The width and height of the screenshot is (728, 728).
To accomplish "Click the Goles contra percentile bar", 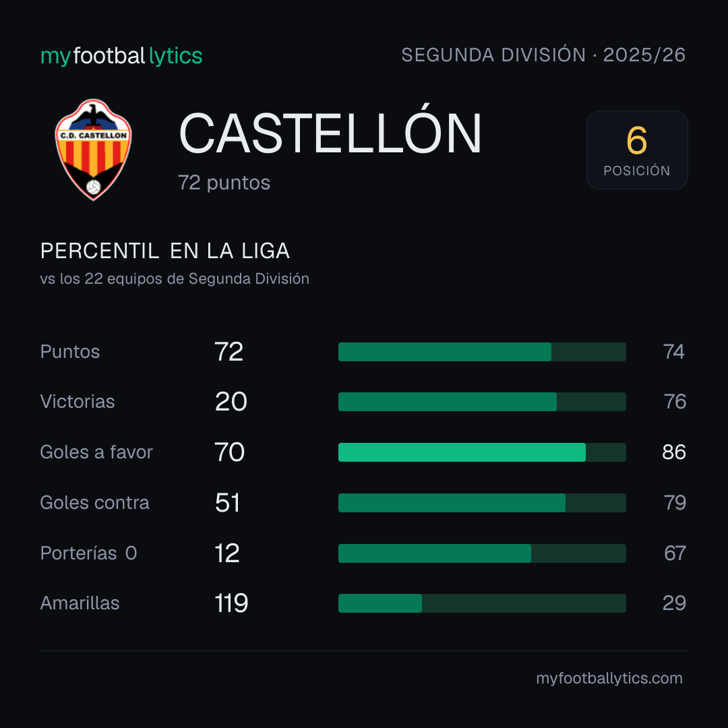I will [482, 503].
